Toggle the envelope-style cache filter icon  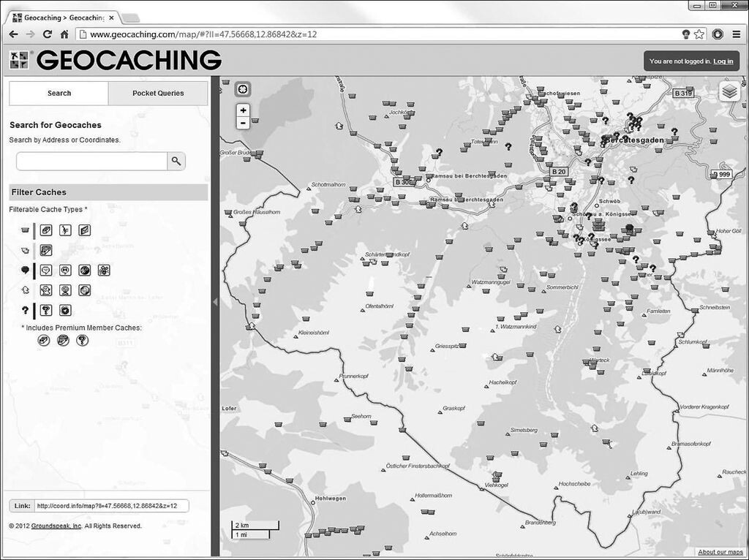[84, 230]
